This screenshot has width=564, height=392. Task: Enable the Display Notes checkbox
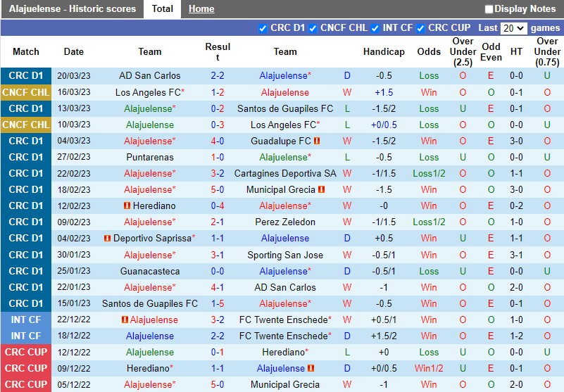[x=489, y=9]
